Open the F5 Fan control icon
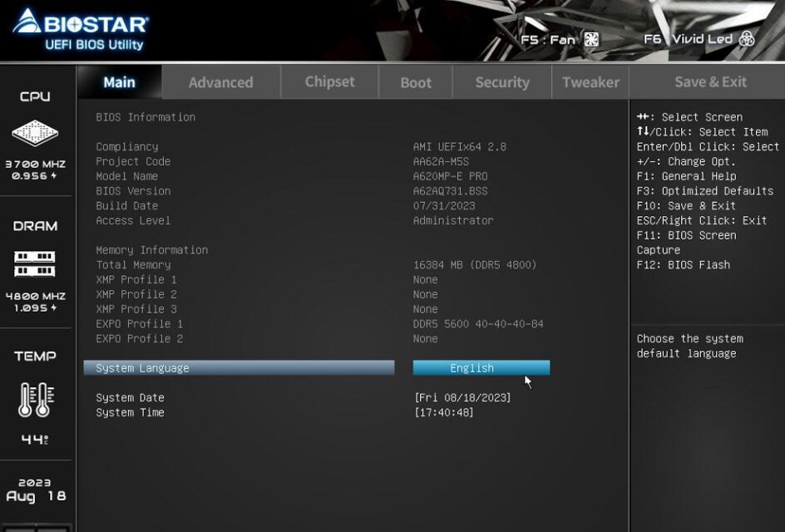Viewport: 785px width, 532px height. 591,39
